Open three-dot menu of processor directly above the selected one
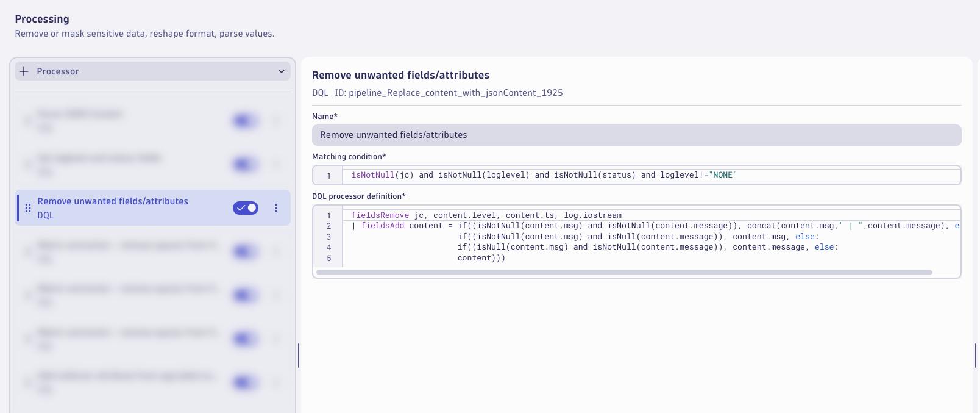The width and height of the screenshot is (980, 413). [x=276, y=165]
